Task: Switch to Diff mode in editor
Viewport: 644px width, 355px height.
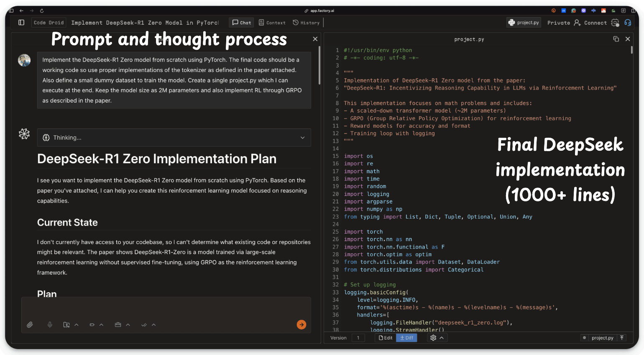Action: [406, 338]
